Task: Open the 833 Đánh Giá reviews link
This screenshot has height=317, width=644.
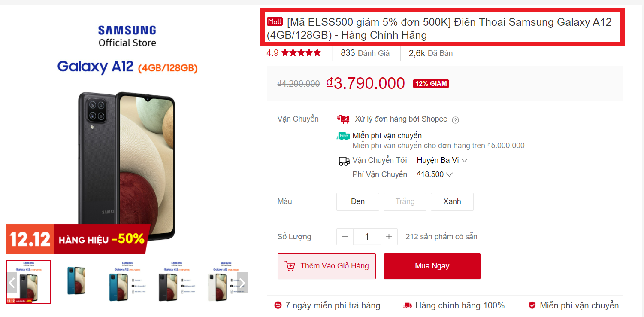Action: tap(365, 53)
